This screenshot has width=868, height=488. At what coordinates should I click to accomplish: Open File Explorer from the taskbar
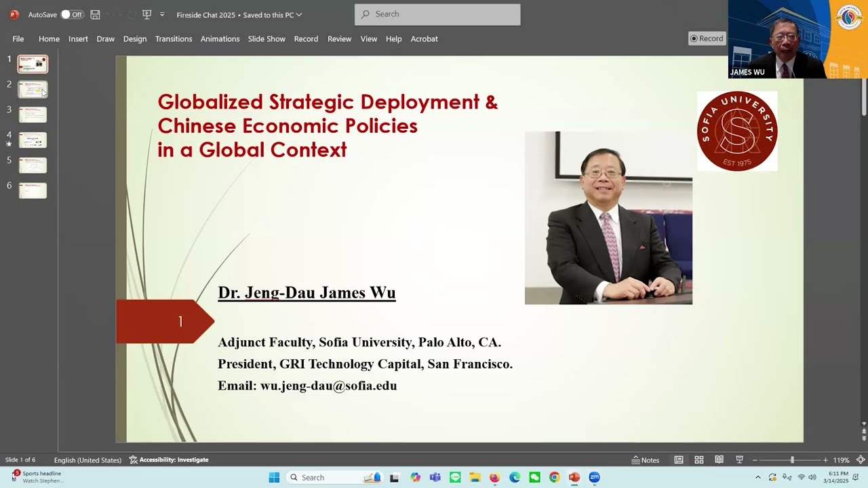(475, 477)
